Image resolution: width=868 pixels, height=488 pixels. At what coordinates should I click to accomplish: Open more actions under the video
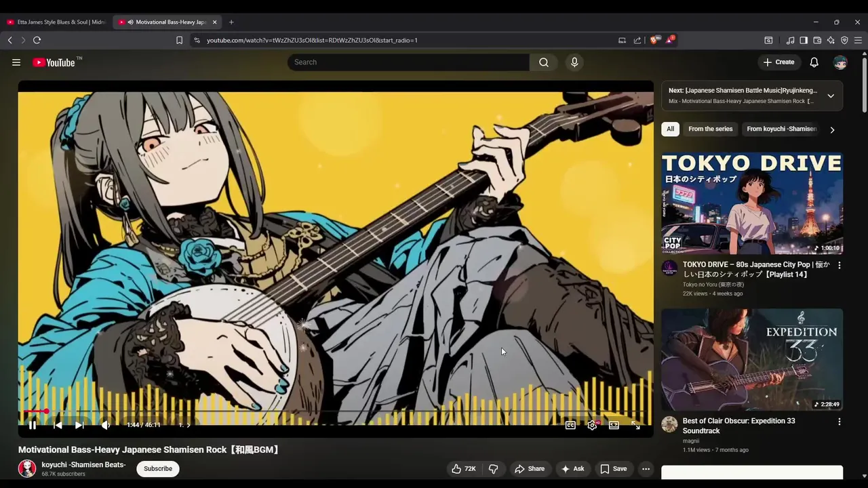646,469
